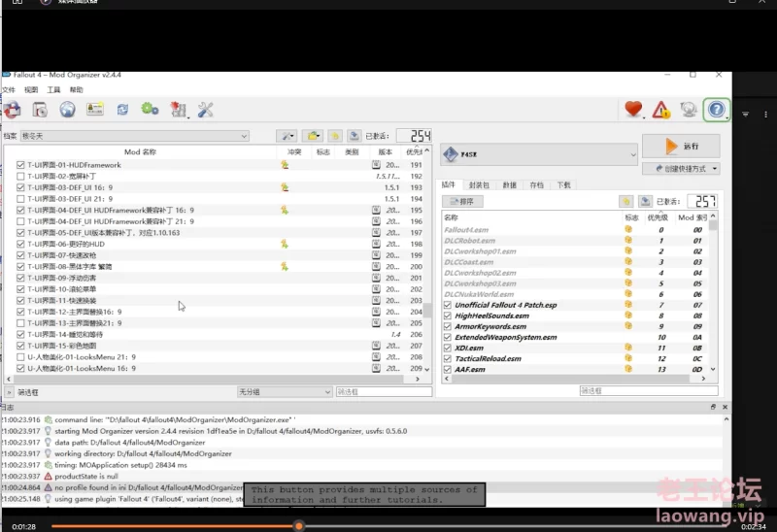Click open folder icon above mod list

[x=312, y=136]
